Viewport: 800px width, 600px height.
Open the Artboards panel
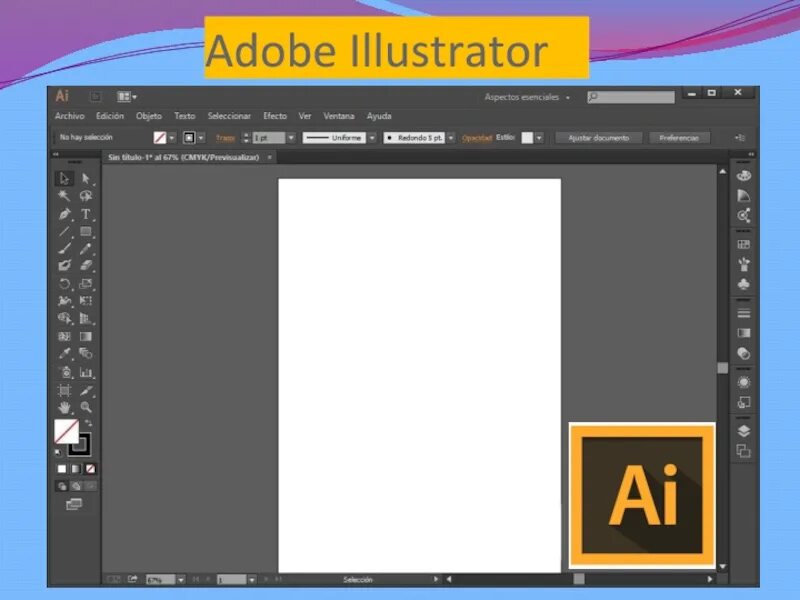pos(744,451)
